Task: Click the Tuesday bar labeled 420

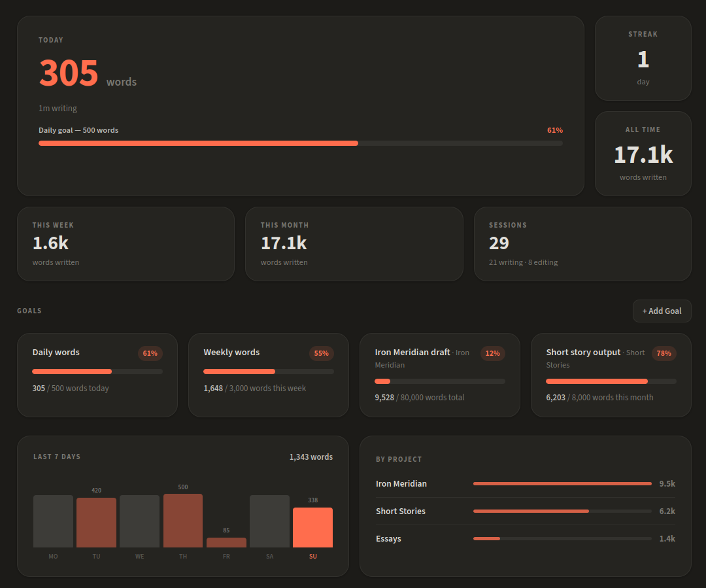Action: (96, 523)
